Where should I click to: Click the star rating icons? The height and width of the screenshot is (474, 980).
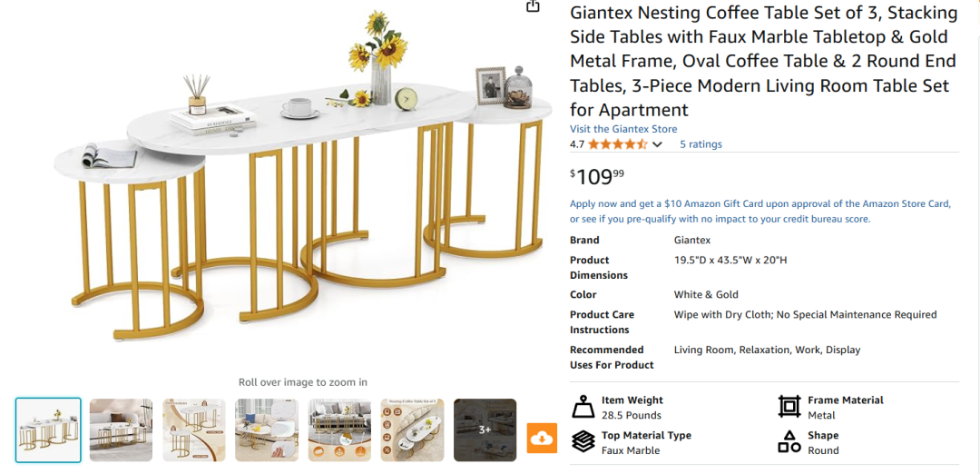click(x=617, y=144)
